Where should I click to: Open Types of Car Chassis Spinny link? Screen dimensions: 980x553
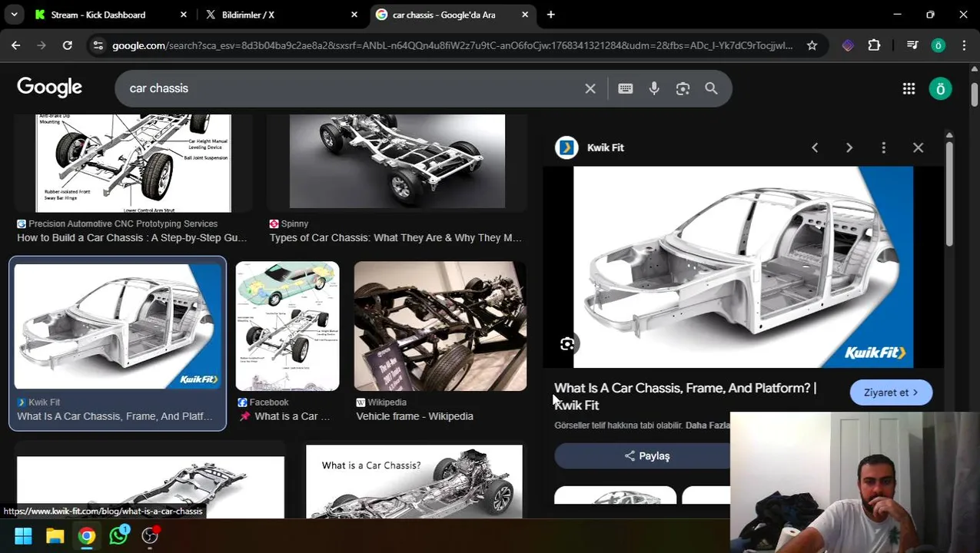coord(395,238)
